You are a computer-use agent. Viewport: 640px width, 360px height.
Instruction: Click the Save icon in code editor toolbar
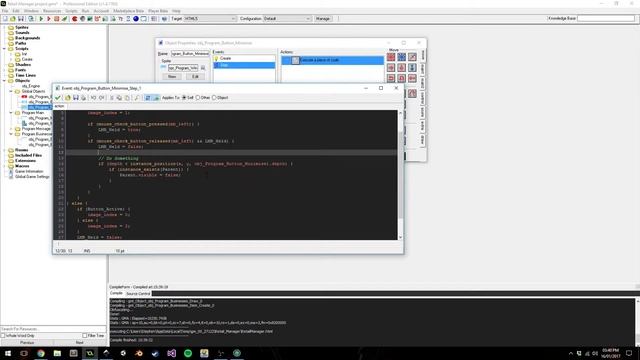(76, 98)
